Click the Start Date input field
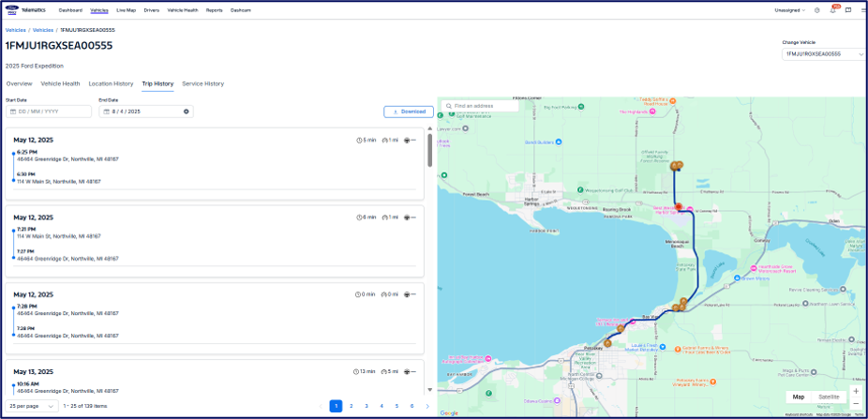The width and height of the screenshot is (868, 419). click(48, 112)
